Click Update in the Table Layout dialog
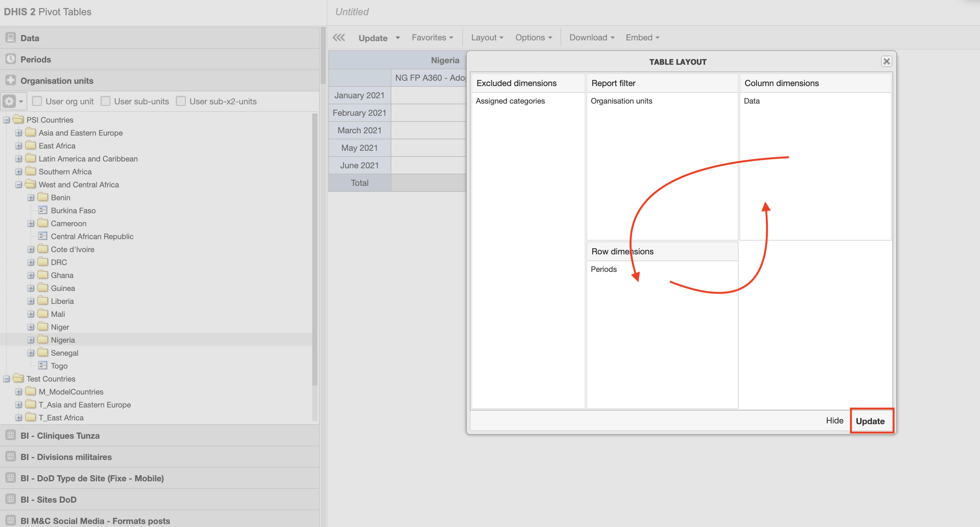Viewport: 980px width, 527px height. 870,421
